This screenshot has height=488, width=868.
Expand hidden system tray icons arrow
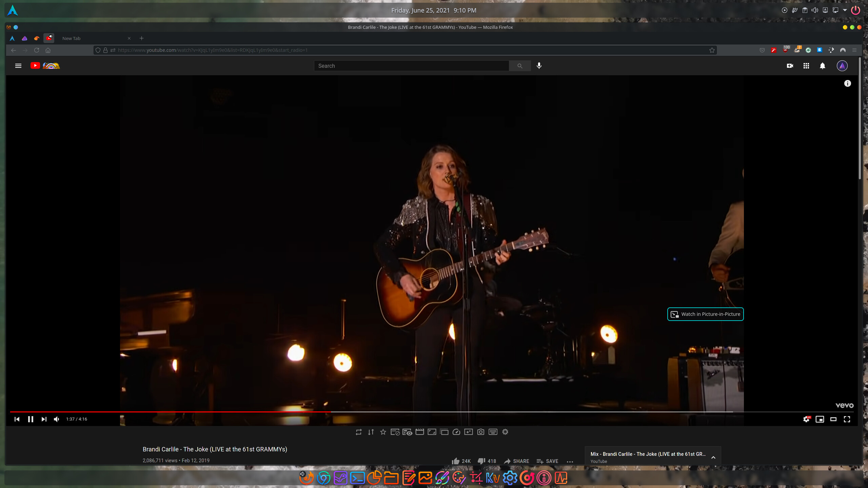click(x=845, y=10)
